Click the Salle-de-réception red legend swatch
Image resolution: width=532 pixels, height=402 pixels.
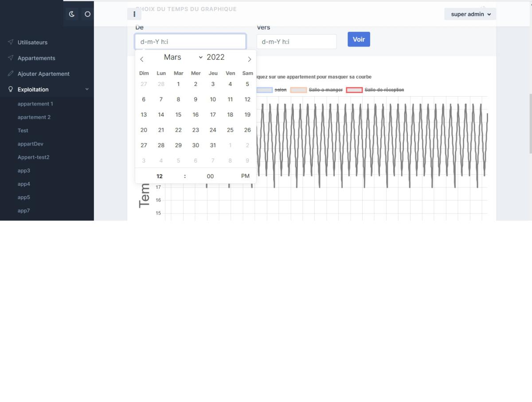click(x=354, y=90)
